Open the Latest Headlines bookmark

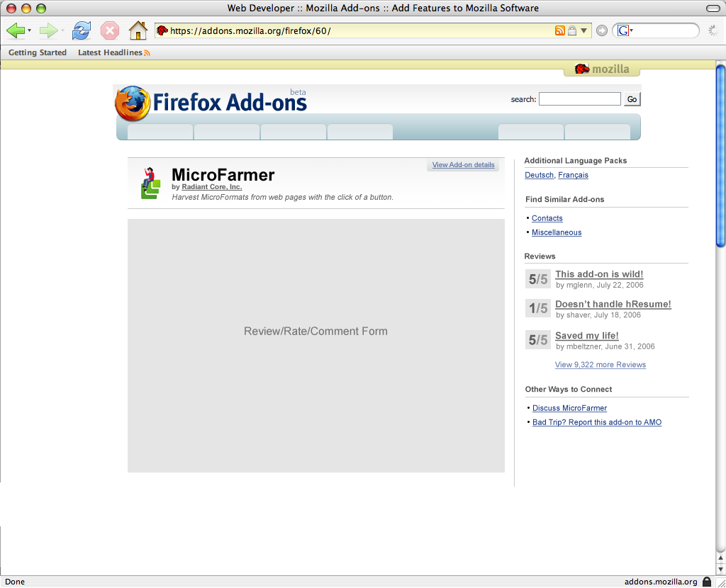pyautogui.click(x=114, y=52)
